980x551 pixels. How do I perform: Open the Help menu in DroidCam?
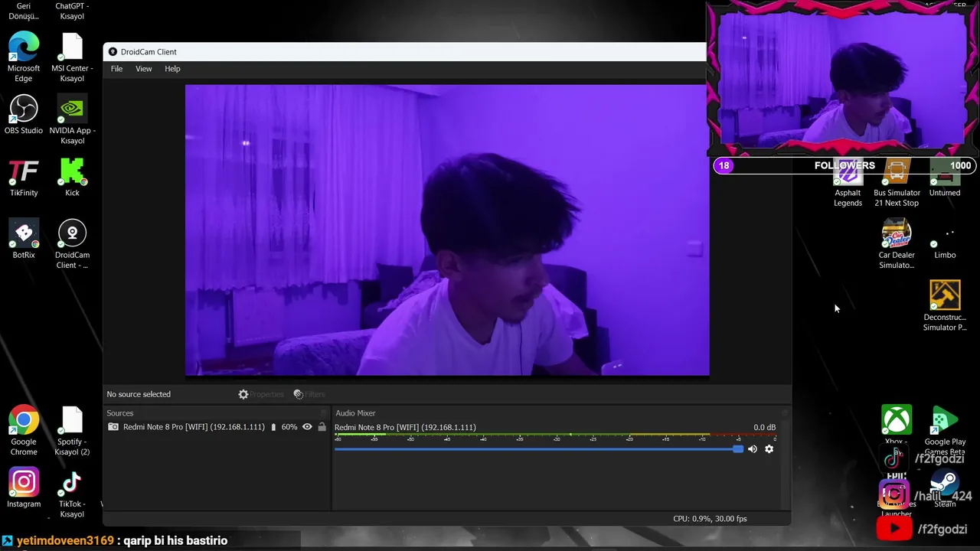coord(172,69)
